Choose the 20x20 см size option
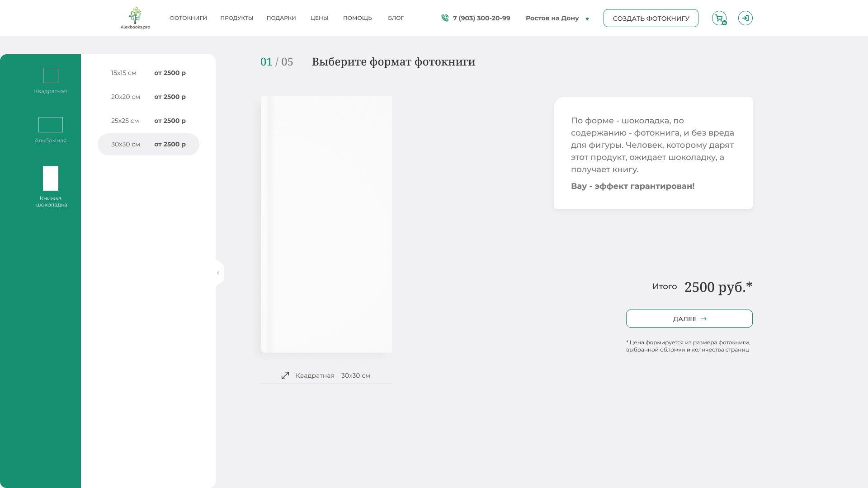 (x=148, y=97)
